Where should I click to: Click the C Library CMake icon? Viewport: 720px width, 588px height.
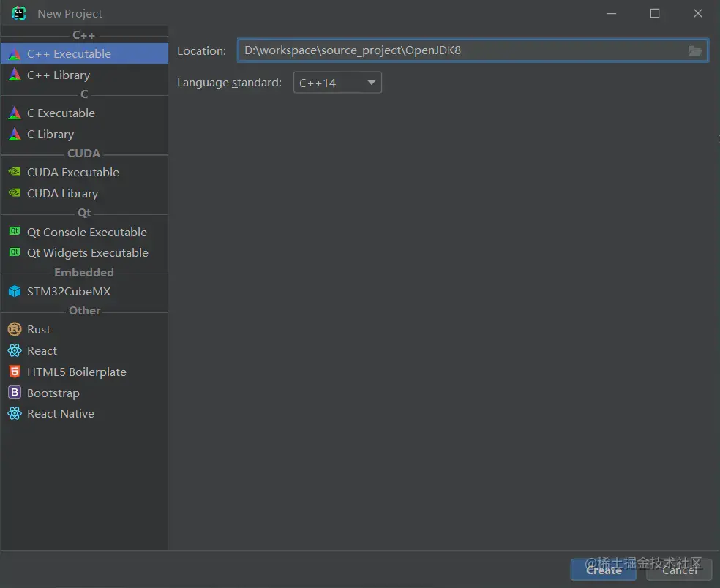point(15,134)
